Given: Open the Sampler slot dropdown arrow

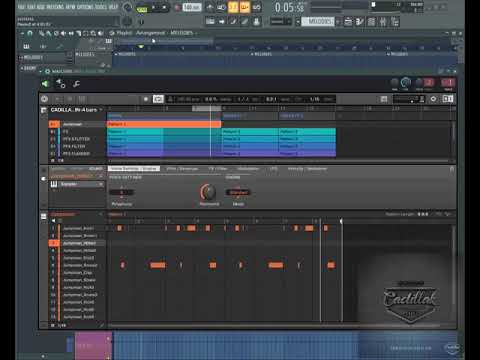Looking at the screenshot, I should (101, 184).
